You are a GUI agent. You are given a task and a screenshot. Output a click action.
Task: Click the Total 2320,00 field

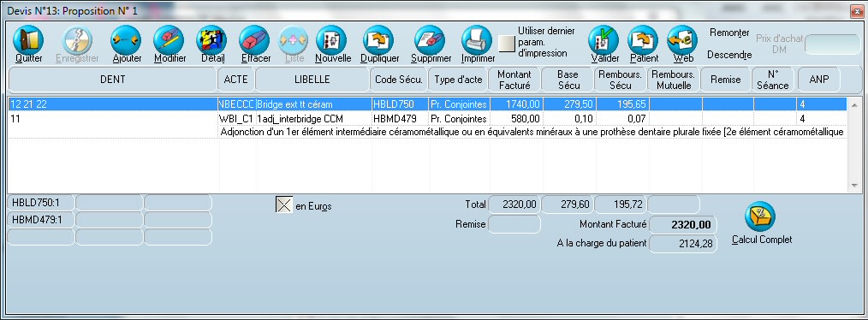click(514, 204)
